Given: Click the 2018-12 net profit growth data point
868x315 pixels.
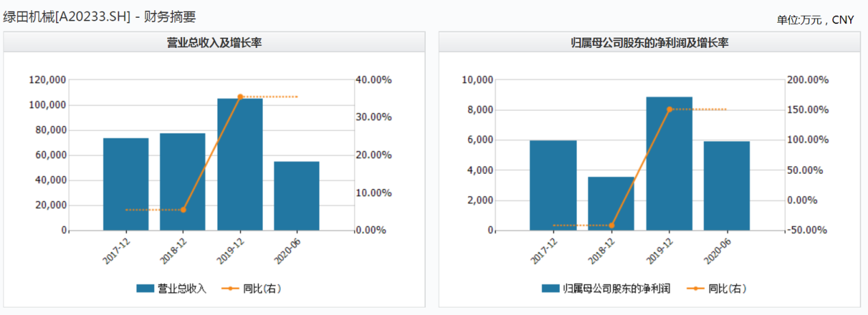Looking at the screenshot, I should [611, 225].
